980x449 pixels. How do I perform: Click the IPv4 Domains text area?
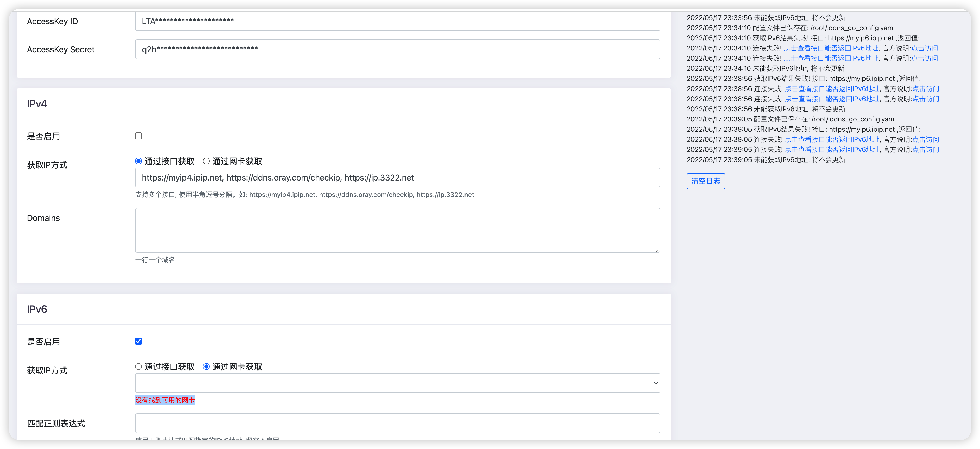point(397,230)
